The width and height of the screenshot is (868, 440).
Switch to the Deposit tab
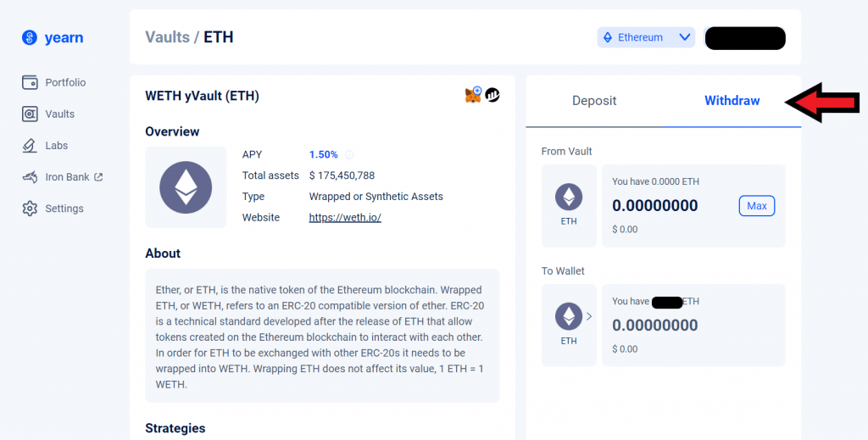pyautogui.click(x=594, y=101)
